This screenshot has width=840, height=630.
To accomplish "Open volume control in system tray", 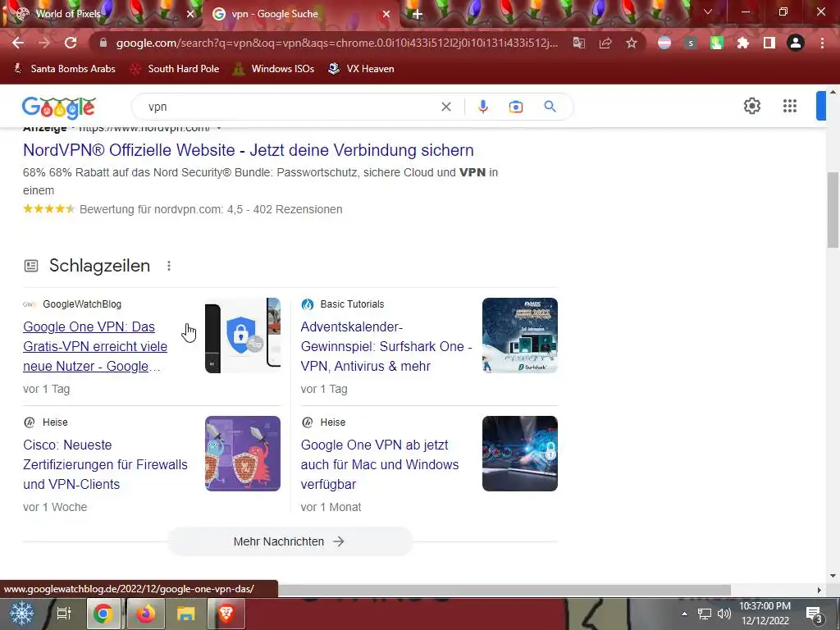I will pos(724,614).
